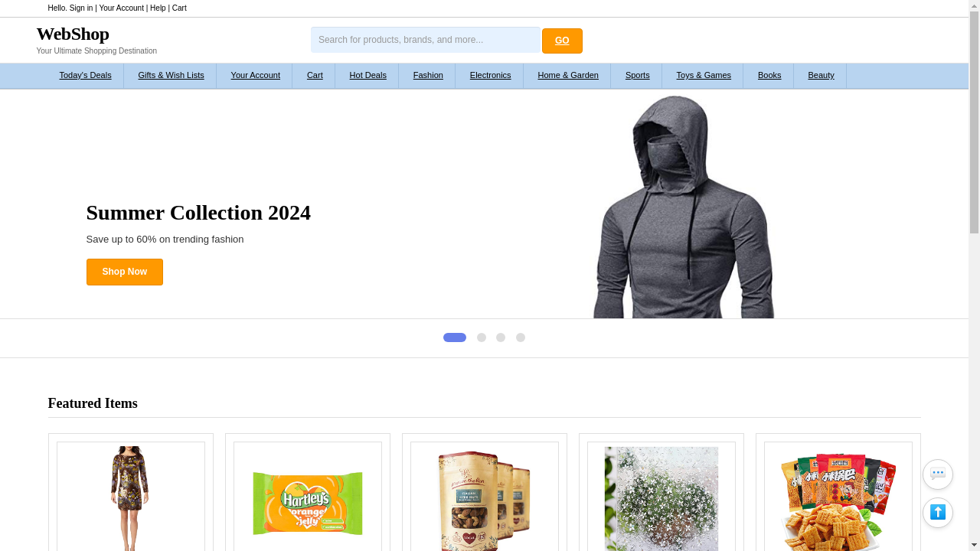
Task: Click the WebShop logo
Action: point(73,34)
